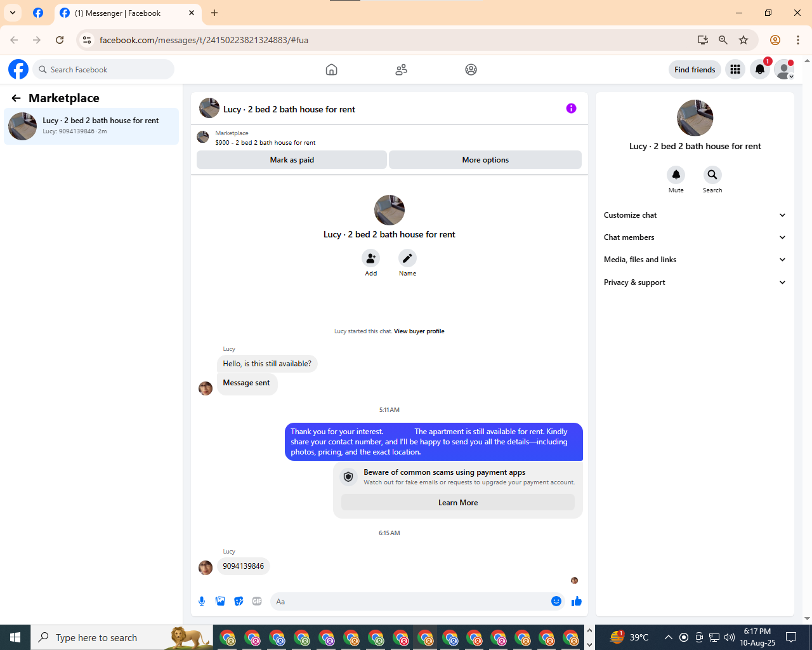This screenshot has width=812, height=650.
Task: Expand Media, files and links section
Action: tap(695, 260)
